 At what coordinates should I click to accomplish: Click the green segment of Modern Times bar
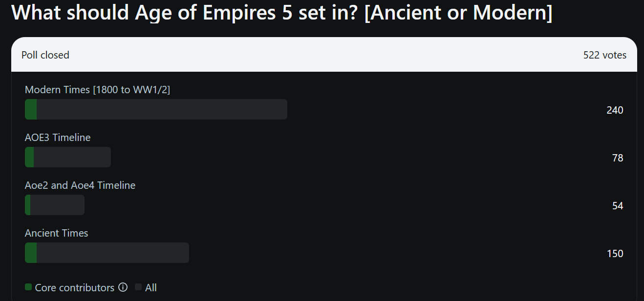tap(31, 109)
